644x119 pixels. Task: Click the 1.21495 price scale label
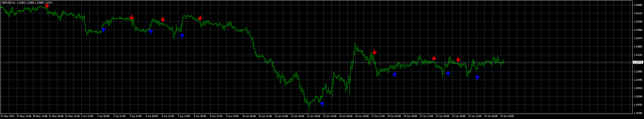coord(638,80)
